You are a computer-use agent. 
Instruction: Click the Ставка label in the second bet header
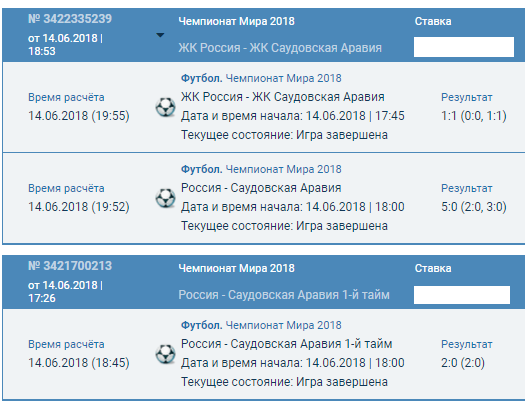(x=433, y=268)
